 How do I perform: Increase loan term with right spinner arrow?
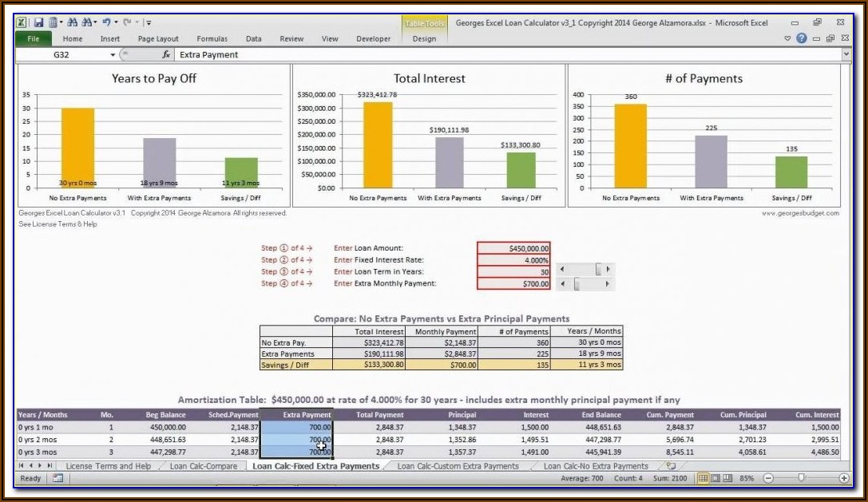click(608, 270)
